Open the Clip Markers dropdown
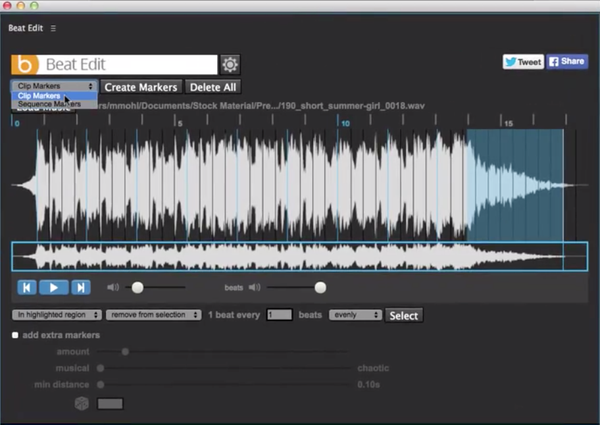The width and height of the screenshot is (600, 425). click(x=54, y=87)
